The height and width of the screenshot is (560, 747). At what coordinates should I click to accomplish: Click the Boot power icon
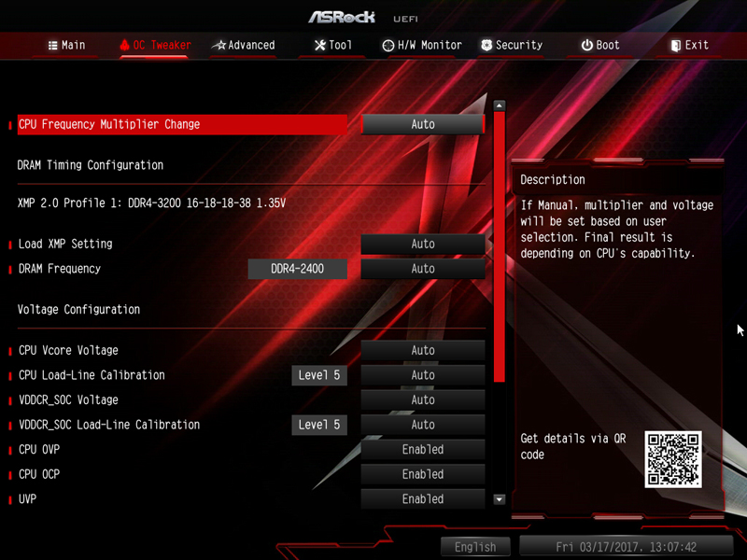pos(587,45)
